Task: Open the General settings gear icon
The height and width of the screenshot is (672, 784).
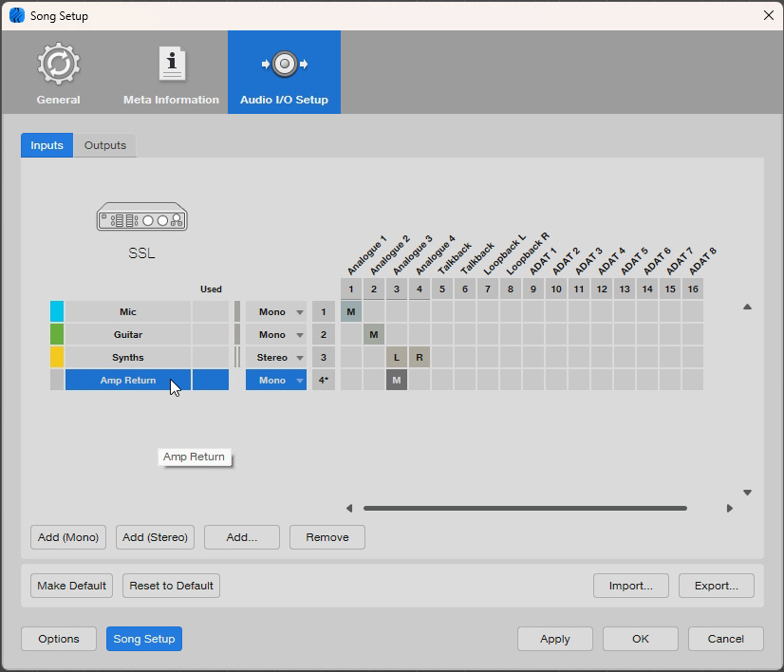Action: [x=58, y=65]
